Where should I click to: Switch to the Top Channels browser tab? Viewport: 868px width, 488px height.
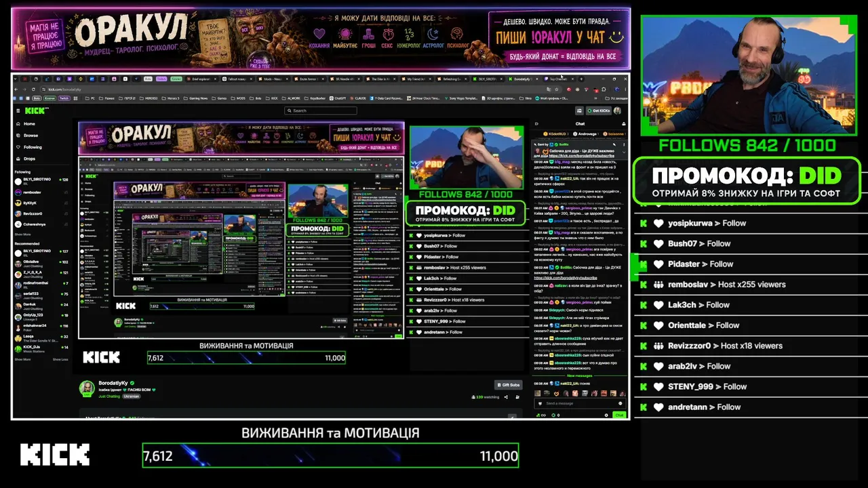tap(558, 79)
